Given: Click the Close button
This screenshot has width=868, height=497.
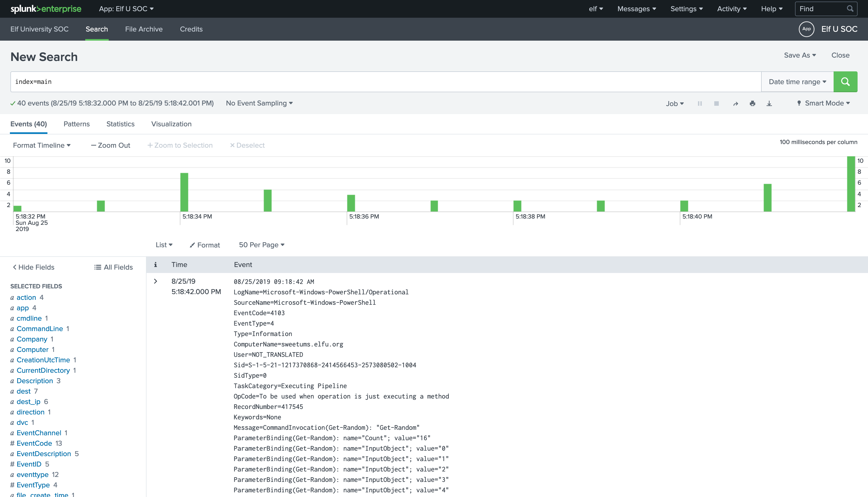Looking at the screenshot, I should tap(840, 55).
